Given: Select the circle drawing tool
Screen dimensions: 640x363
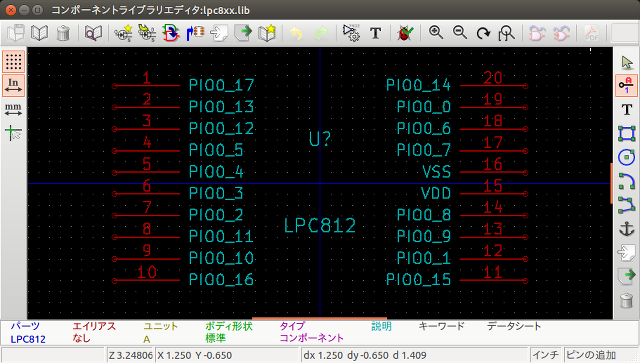Looking at the screenshot, I should (x=626, y=157).
